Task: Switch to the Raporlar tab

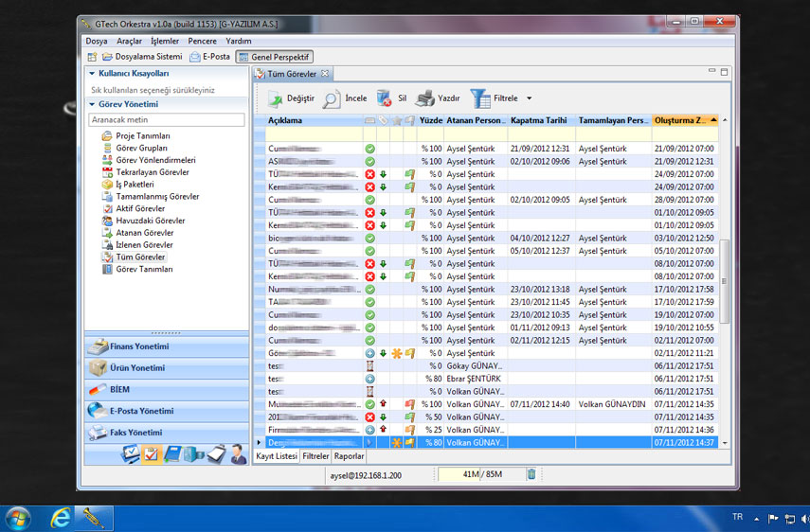Action: pyautogui.click(x=349, y=456)
